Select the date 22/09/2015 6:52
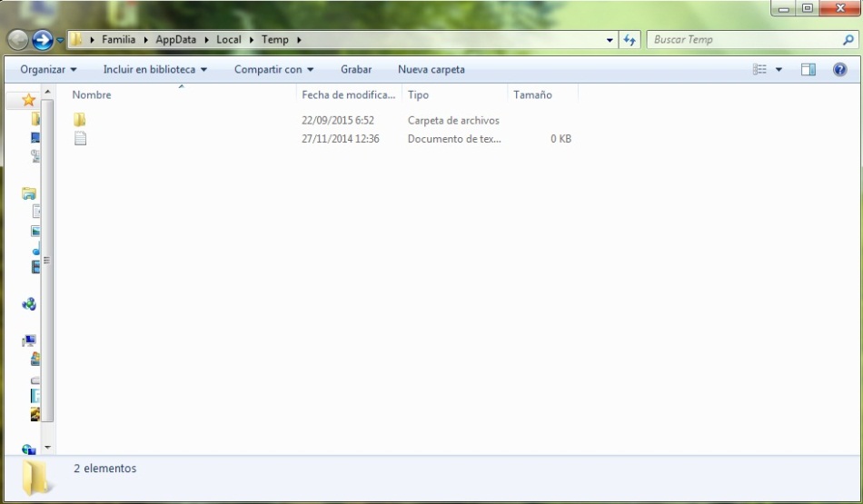The image size is (863, 504). point(337,120)
